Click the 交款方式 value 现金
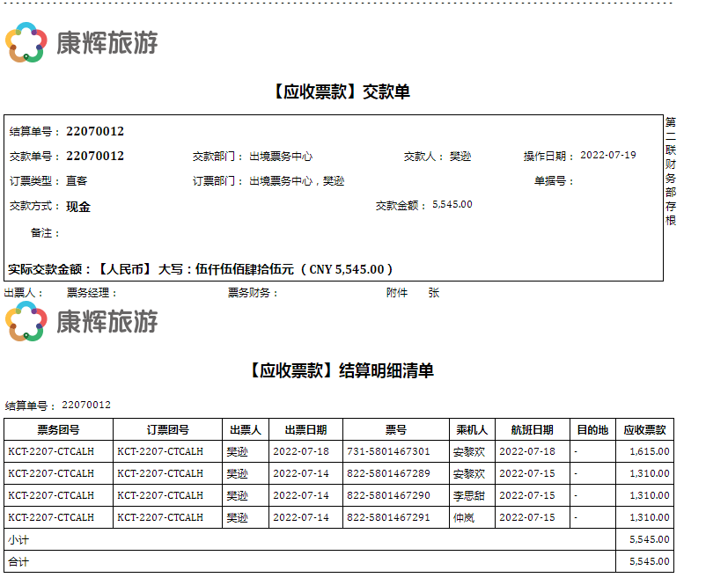 [x=78, y=207]
